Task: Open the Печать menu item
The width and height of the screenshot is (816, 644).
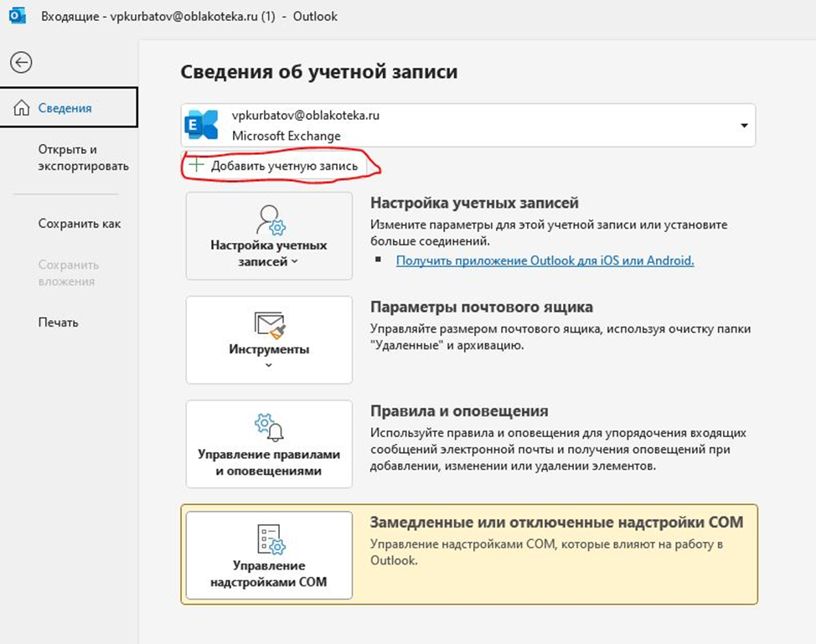Action: click(x=58, y=322)
